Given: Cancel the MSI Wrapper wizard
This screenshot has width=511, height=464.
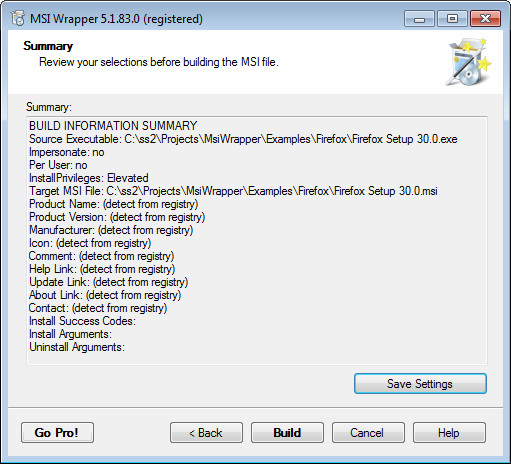Looking at the screenshot, I should pyautogui.click(x=368, y=433).
